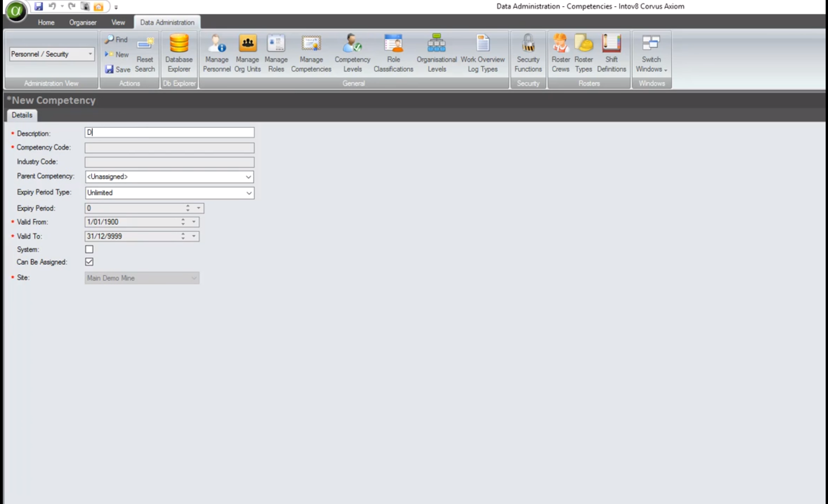Screen dimensions: 828x504
Task: Click the Find icon in Actions
Action: click(x=109, y=40)
